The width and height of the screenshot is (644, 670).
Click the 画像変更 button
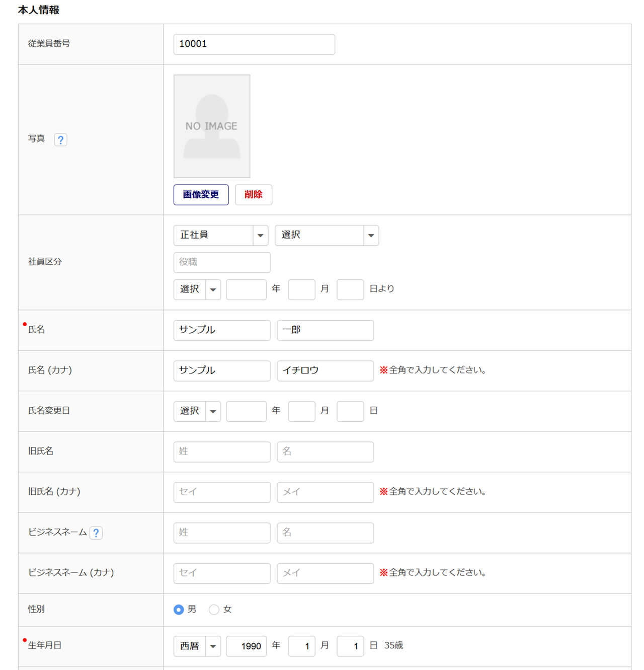tap(201, 195)
